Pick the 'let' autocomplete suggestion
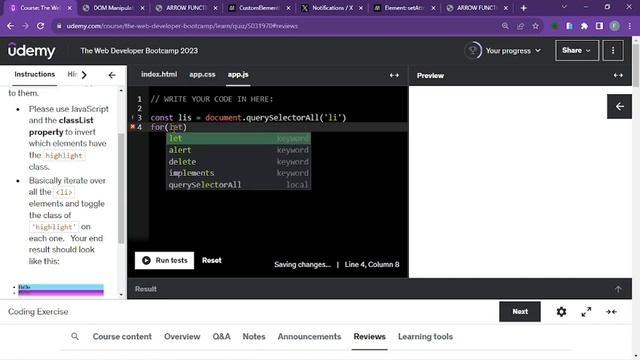This screenshot has width=640, height=360. click(238, 138)
